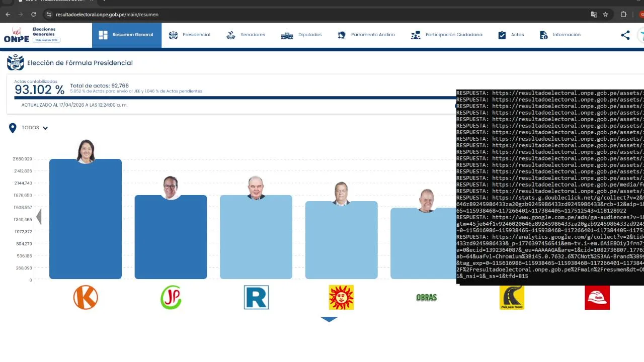Open the Información tab

click(560, 35)
